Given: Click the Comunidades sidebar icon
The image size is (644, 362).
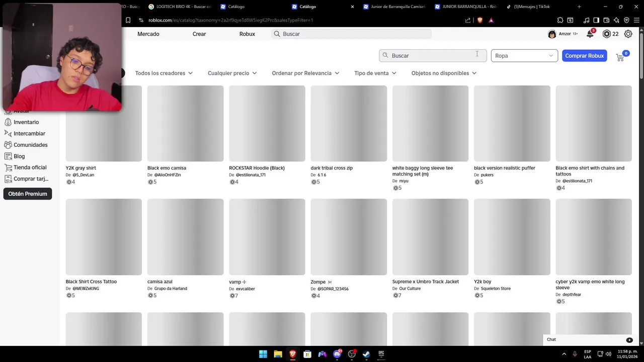Looking at the screenshot, I should [x=8, y=145].
